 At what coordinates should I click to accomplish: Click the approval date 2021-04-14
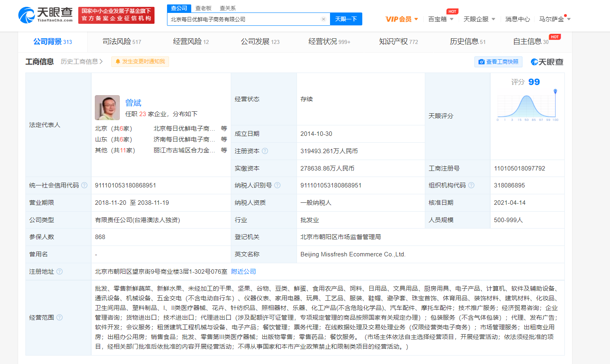(x=510, y=203)
